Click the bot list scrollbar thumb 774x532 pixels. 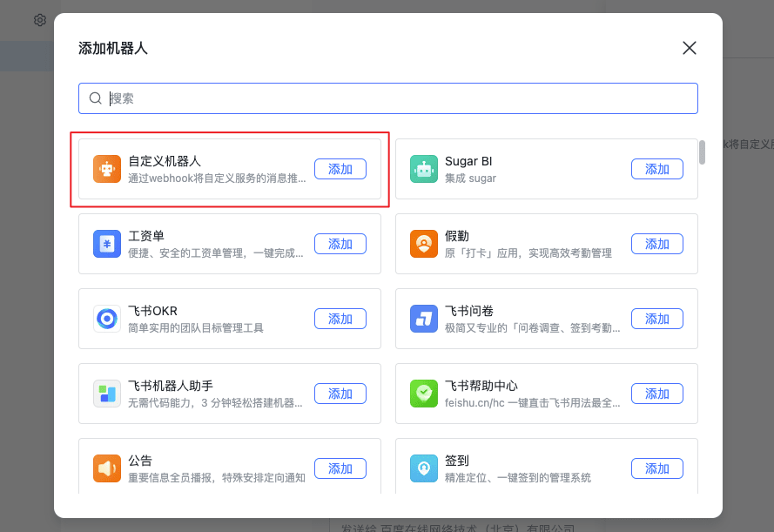(702, 152)
